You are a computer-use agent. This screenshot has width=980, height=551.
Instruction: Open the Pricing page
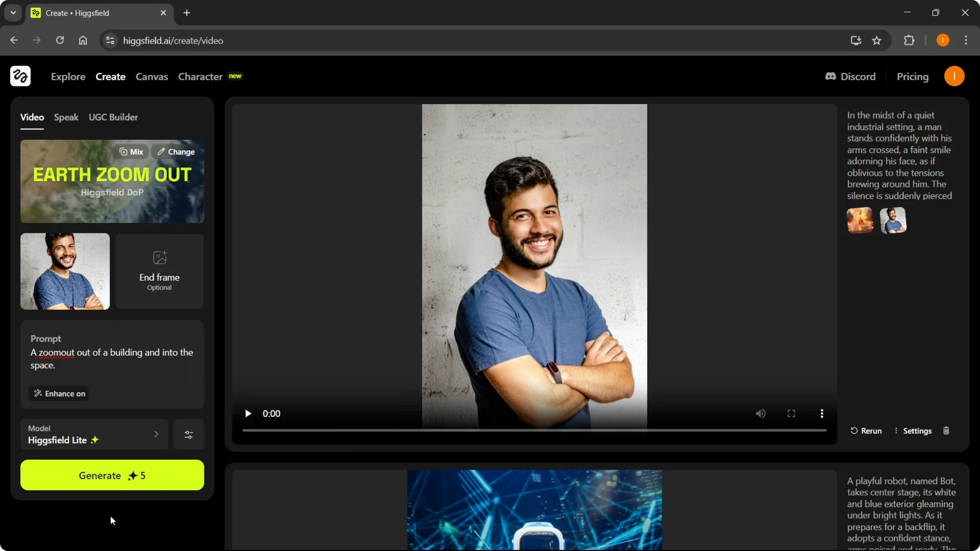tap(913, 76)
